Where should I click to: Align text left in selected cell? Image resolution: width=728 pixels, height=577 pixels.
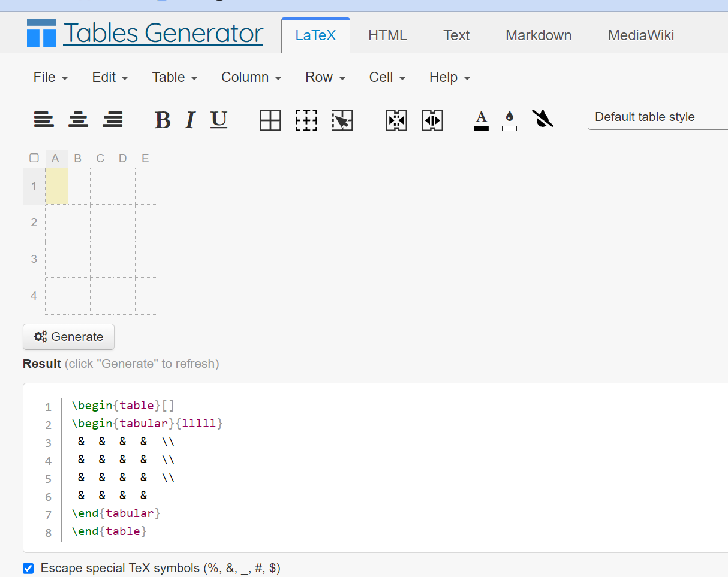click(x=44, y=120)
